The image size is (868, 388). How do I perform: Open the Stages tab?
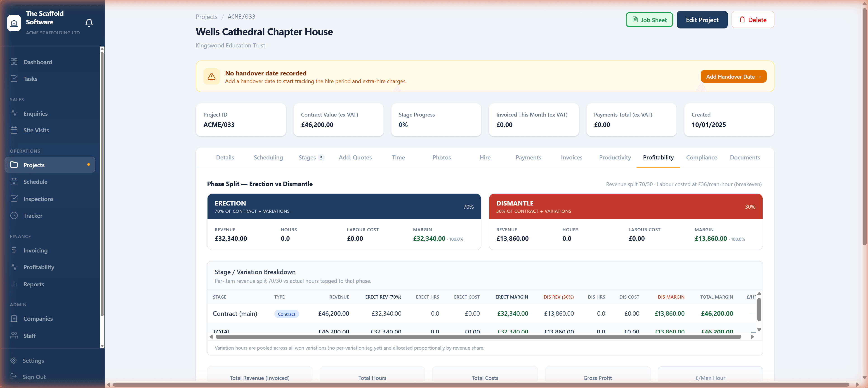(311, 157)
